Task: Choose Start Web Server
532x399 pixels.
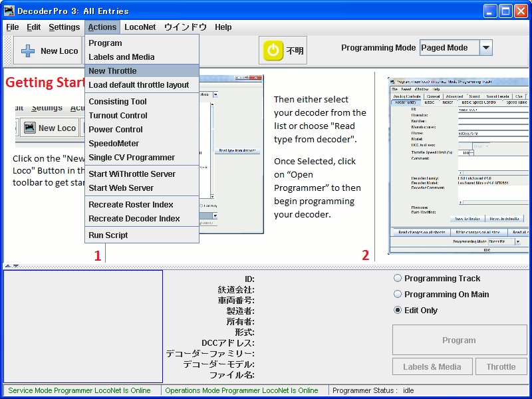Action: 142,188
